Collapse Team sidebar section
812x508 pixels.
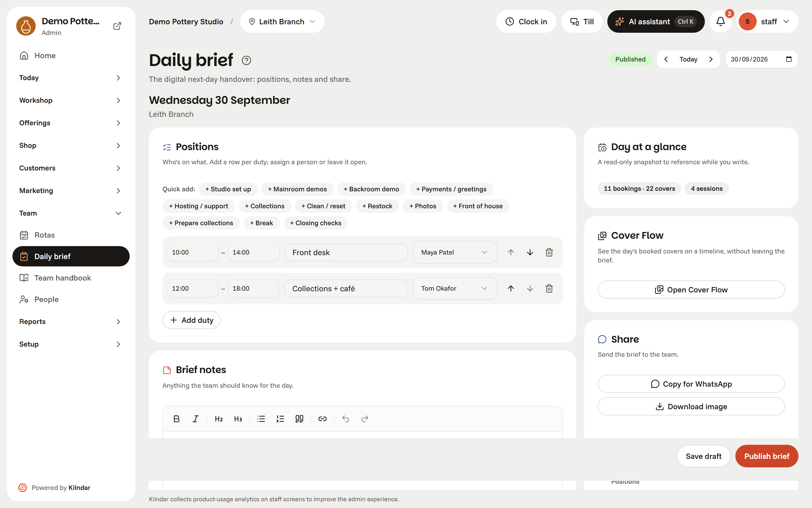point(70,213)
